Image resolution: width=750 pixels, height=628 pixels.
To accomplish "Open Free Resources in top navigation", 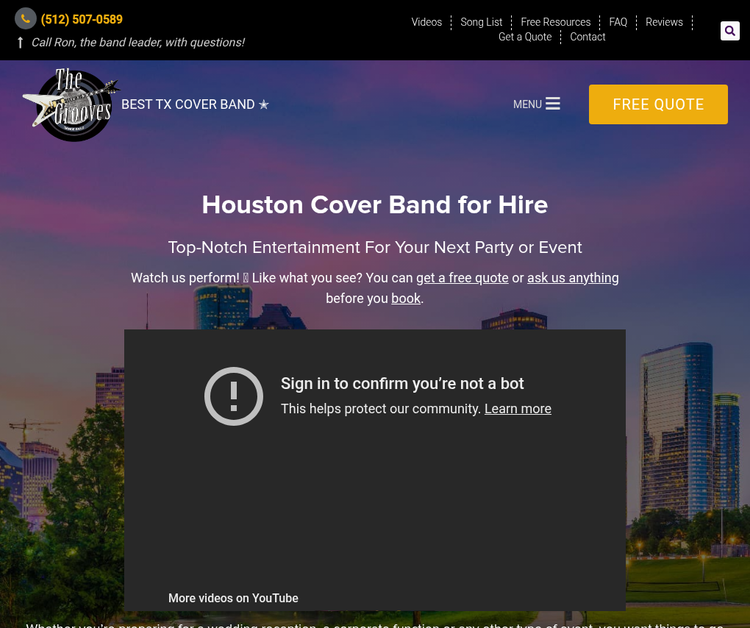I will (555, 22).
